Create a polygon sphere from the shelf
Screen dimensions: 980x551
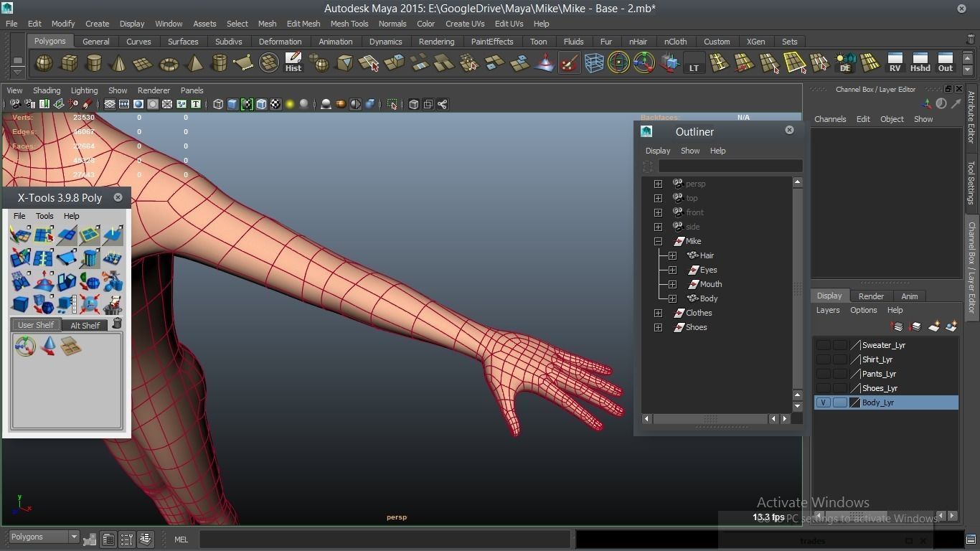point(44,64)
